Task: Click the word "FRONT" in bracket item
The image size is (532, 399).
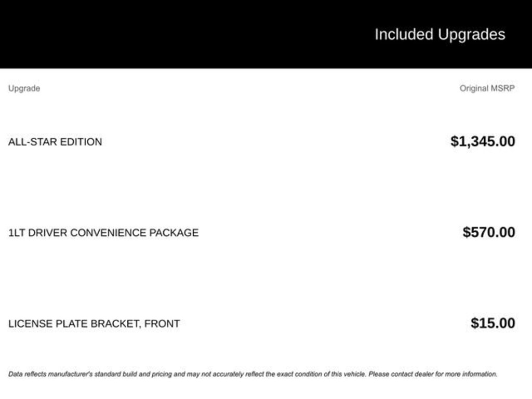Action: (x=162, y=324)
